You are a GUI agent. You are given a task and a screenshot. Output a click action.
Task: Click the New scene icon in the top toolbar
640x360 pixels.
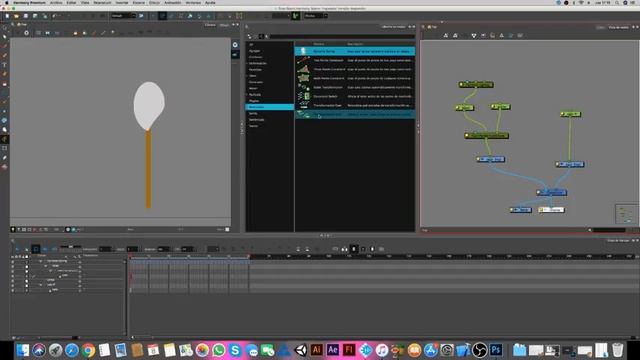coord(7,16)
